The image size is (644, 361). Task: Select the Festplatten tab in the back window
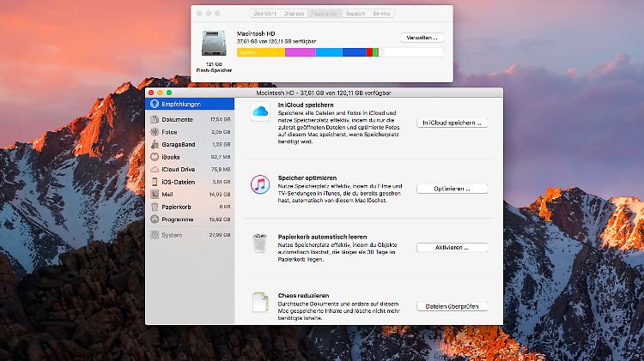(324, 14)
